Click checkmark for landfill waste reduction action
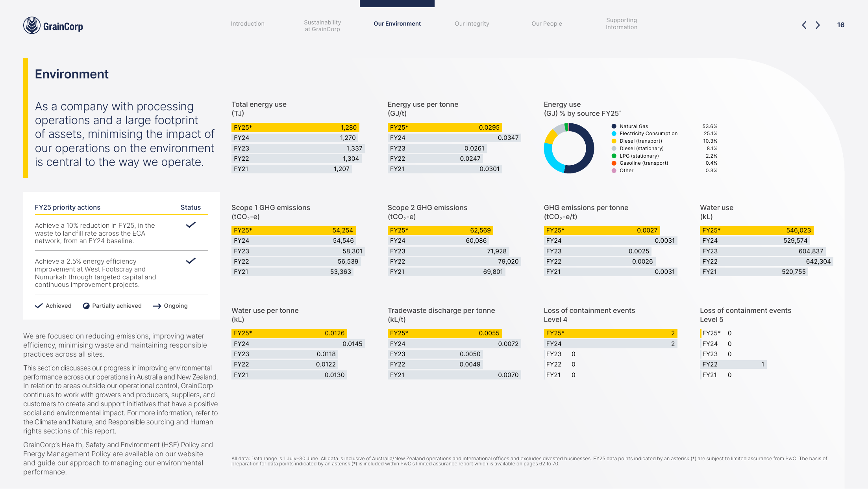868x489 pixels. tap(191, 225)
